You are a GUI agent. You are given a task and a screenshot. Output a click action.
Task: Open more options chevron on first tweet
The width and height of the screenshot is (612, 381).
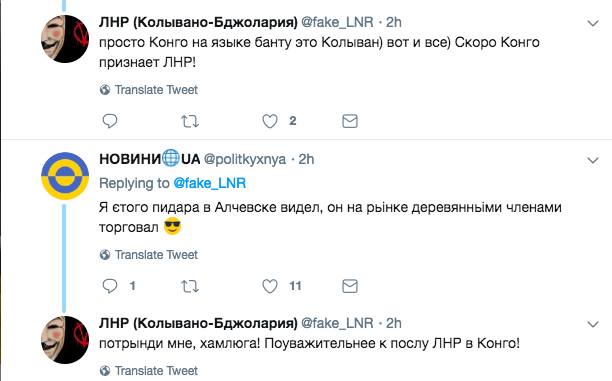[x=593, y=23]
